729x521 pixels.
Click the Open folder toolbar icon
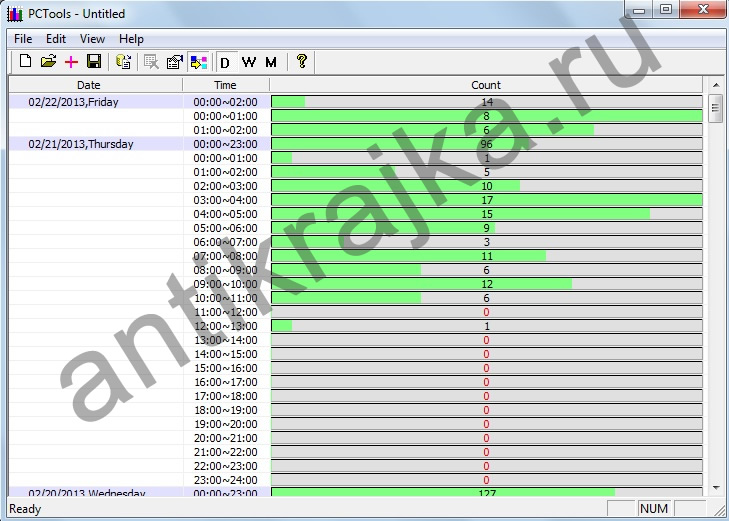point(48,62)
